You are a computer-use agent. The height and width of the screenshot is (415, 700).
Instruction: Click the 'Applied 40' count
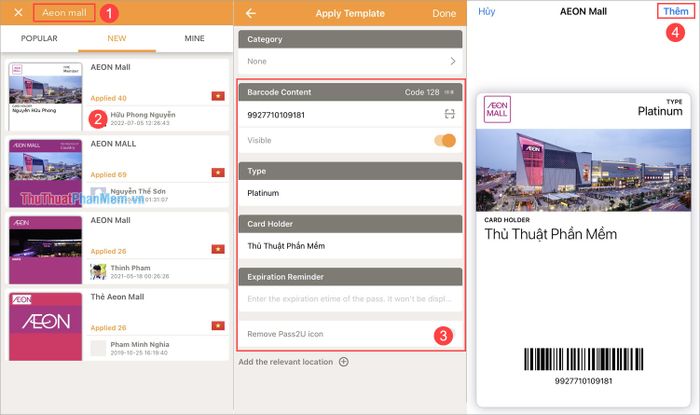(x=108, y=98)
